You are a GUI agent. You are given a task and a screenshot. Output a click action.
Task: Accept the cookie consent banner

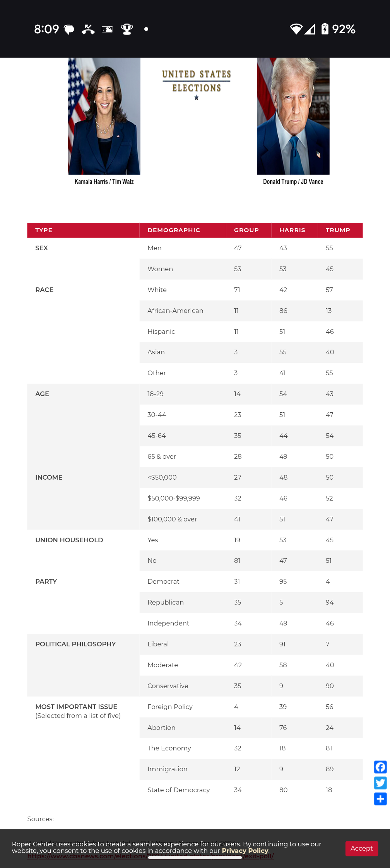[x=361, y=848]
